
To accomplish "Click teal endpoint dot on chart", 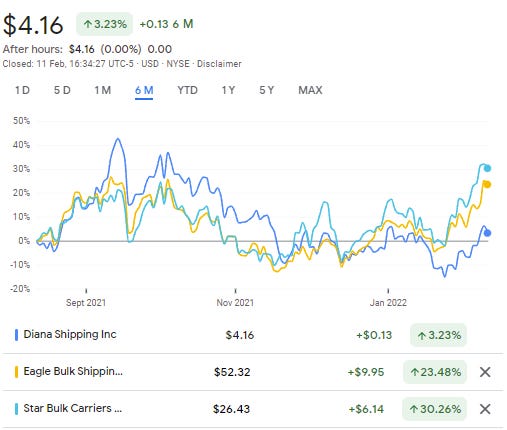I will (487, 168).
